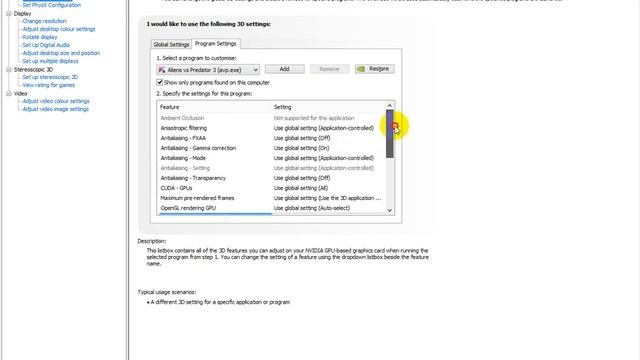Open Set up stereoscopic 3D
Image resolution: width=640 pixels, height=360 pixels.
pos(50,77)
